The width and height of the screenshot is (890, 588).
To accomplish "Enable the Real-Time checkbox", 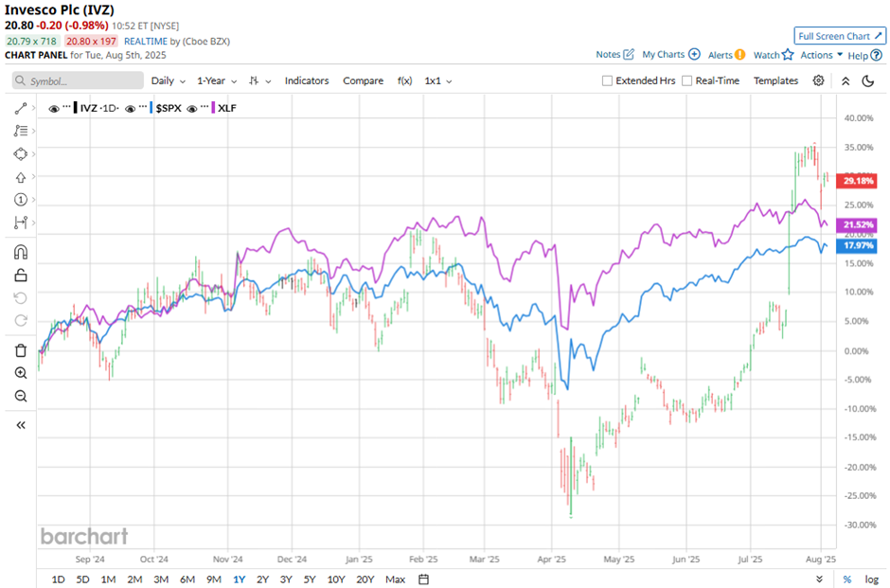I will [686, 80].
